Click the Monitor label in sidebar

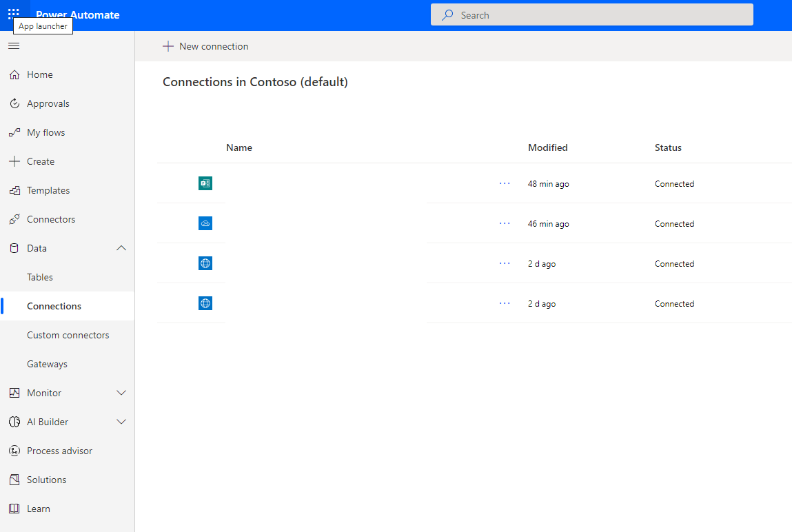click(x=44, y=393)
